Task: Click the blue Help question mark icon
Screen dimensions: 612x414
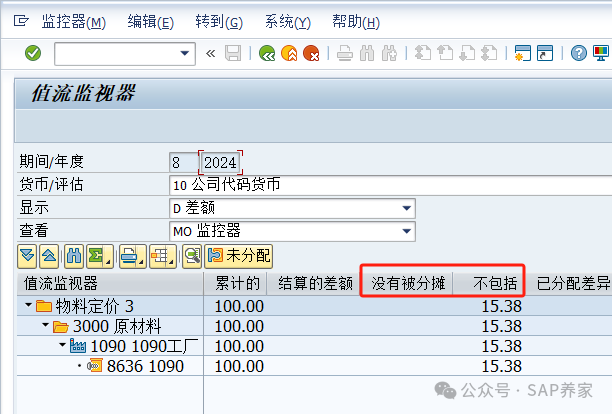Action: point(578,53)
